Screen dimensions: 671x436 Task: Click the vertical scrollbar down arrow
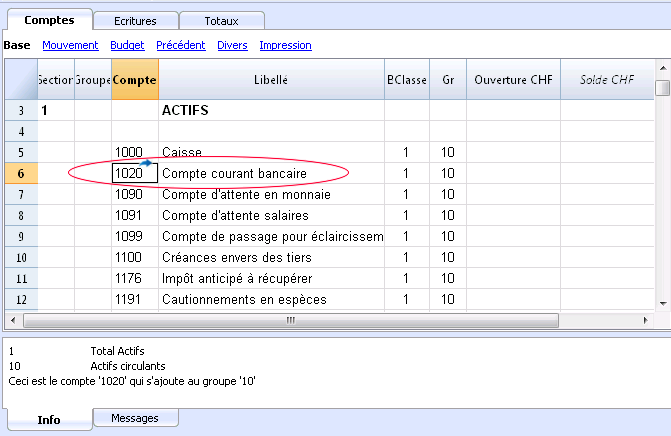click(x=663, y=304)
